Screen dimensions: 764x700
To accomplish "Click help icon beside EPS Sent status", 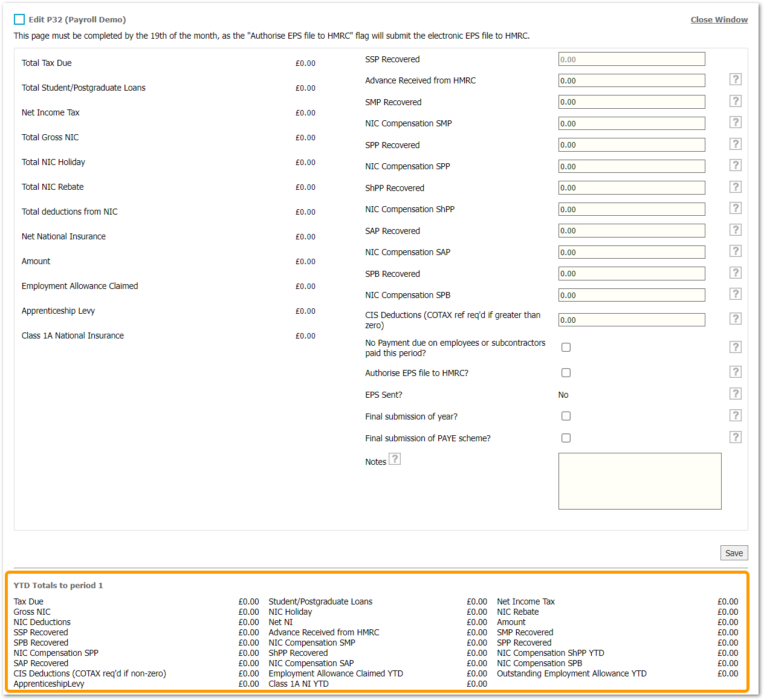I will pos(735,394).
